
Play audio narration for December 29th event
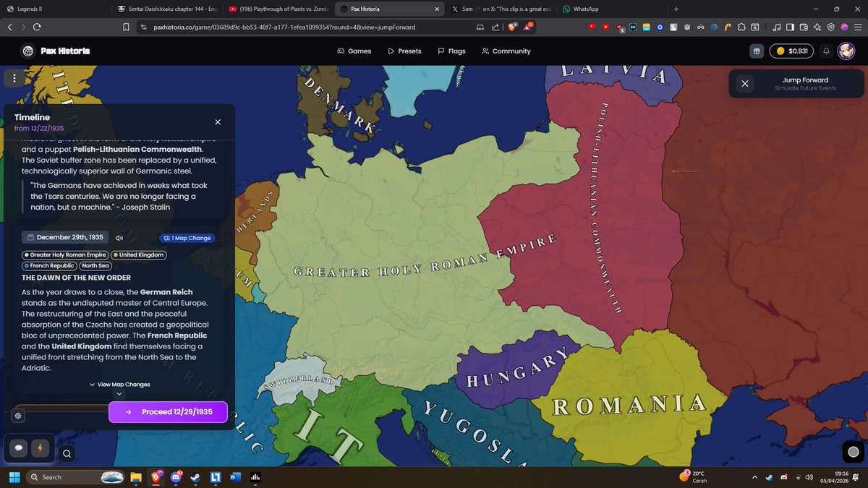(x=120, y=238)
